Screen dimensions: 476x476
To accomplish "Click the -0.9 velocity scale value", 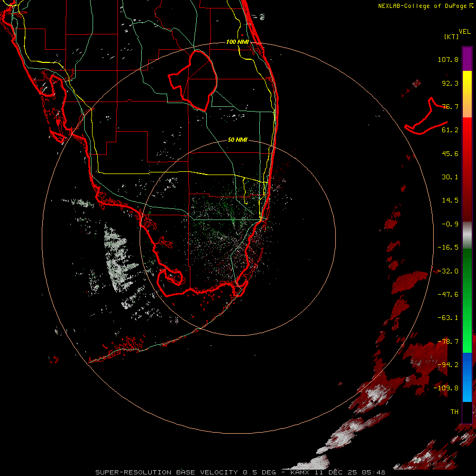I will coord(450,224).
